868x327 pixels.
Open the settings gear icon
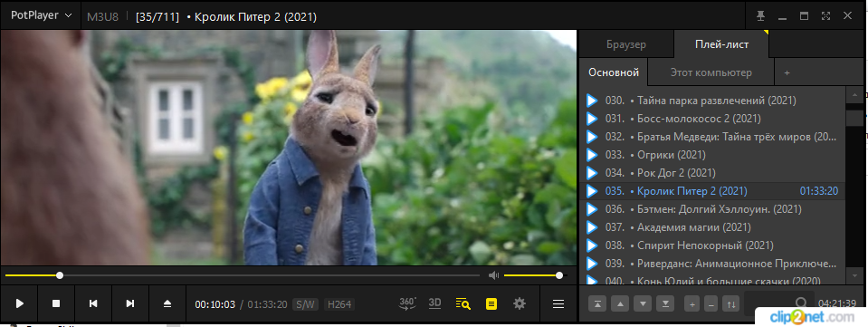(x=520, y=303)
